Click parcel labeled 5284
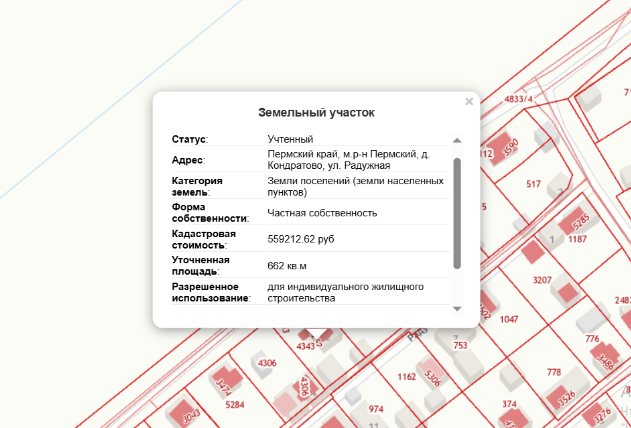The height and width of the screenshot is (428, 631). coord(235,405)
